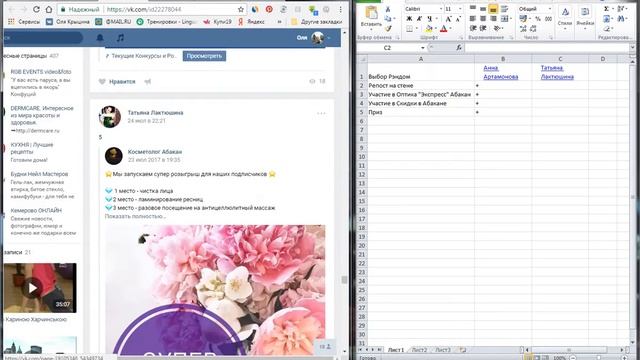The image size is (640, 360).
Task: Open Яндекс bookmark
Action: click(251, 22)
